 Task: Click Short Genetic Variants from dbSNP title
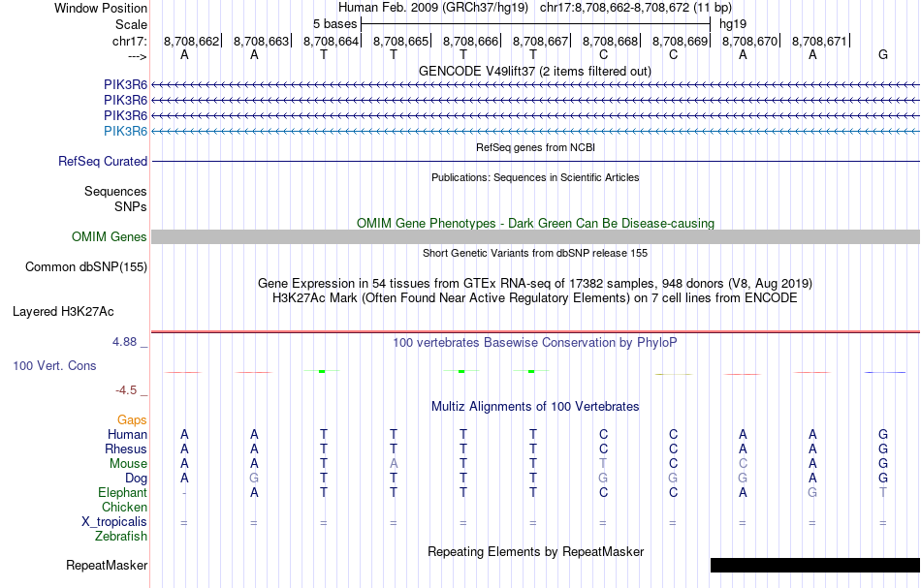pyautogui.click(x=535, y=253)
